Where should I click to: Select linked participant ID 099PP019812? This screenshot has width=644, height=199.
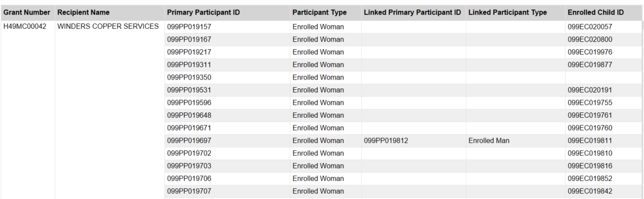(386, 141)
